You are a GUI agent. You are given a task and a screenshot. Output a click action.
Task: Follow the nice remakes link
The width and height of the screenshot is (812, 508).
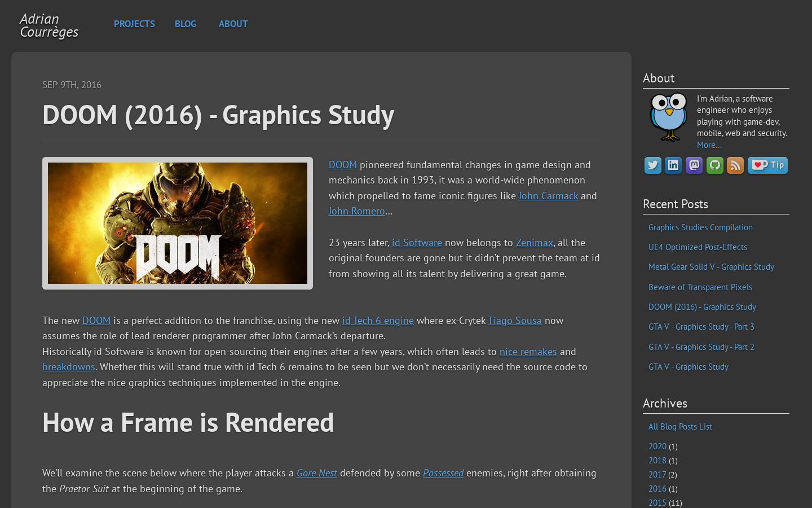(528, 352)
